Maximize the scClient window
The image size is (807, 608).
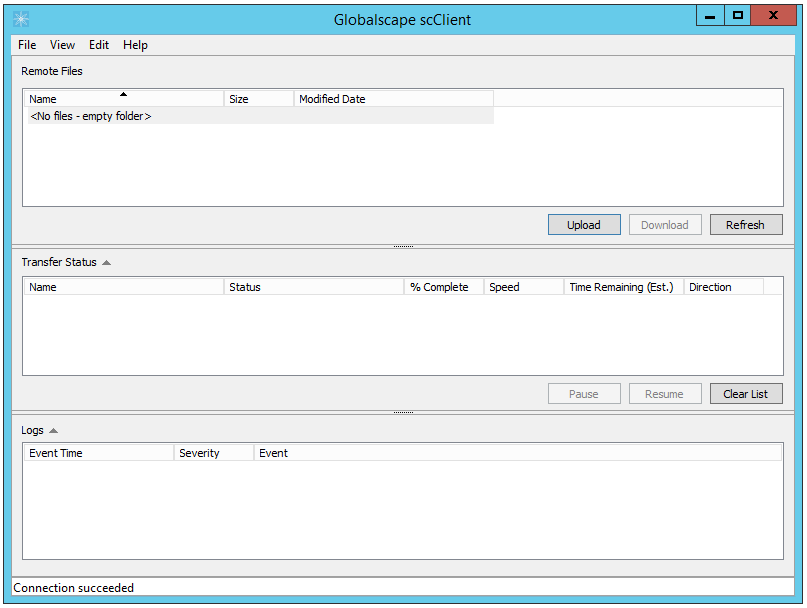point(738,15)
